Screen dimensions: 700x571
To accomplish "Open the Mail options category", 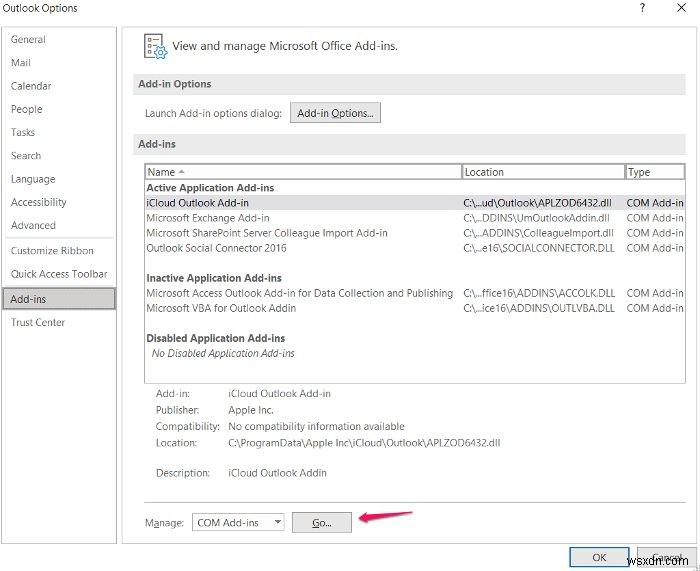I will [21, 63].
